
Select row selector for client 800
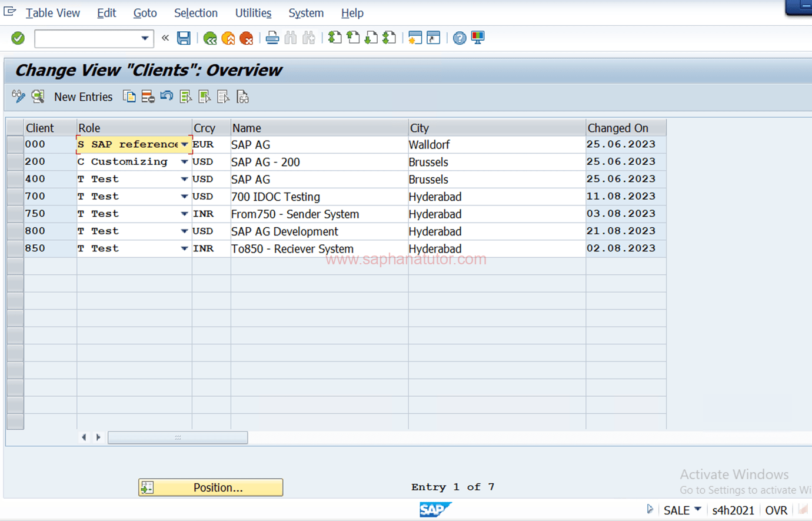coord(15,231)
